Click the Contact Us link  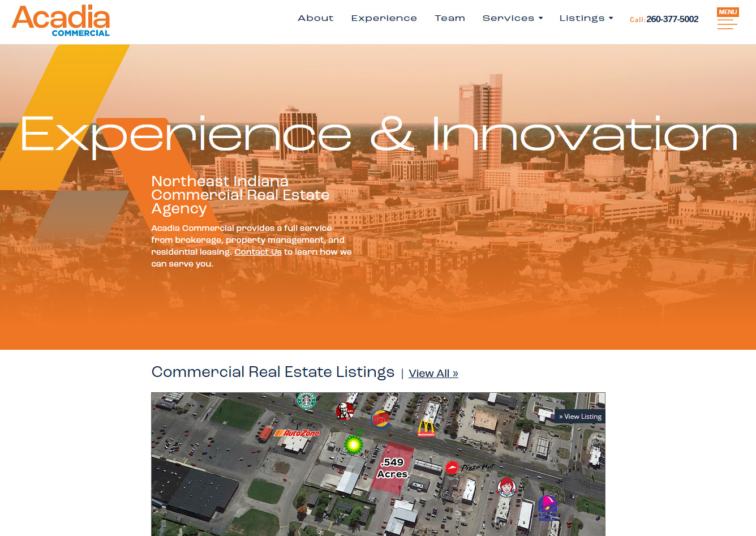257,251
